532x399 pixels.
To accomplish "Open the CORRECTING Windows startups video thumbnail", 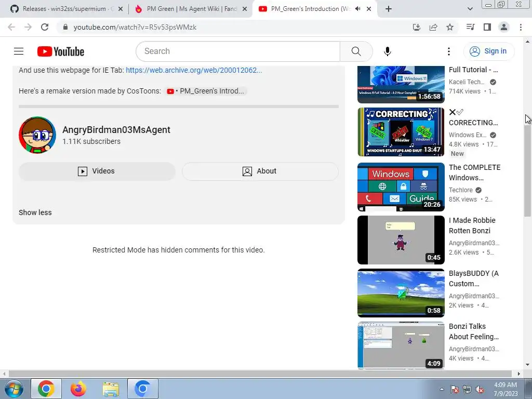I will coord(401,132).
